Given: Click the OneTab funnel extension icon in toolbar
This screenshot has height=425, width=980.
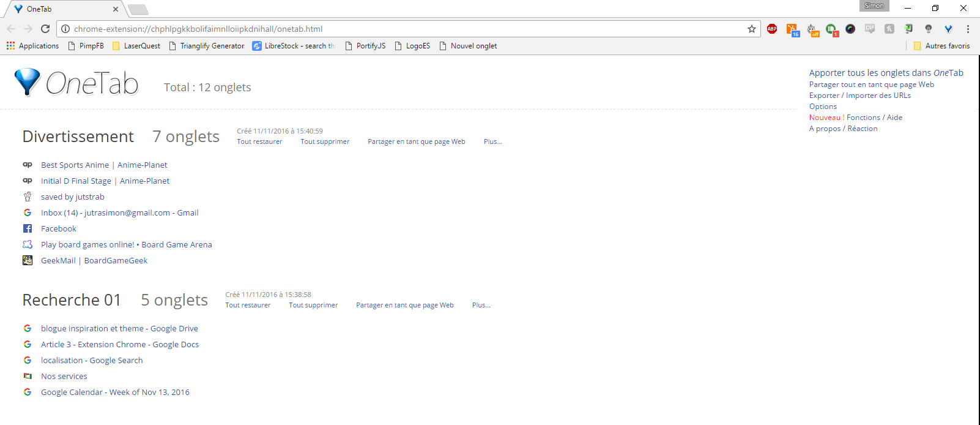Looking at the screenshot, I should pos(948,29).
